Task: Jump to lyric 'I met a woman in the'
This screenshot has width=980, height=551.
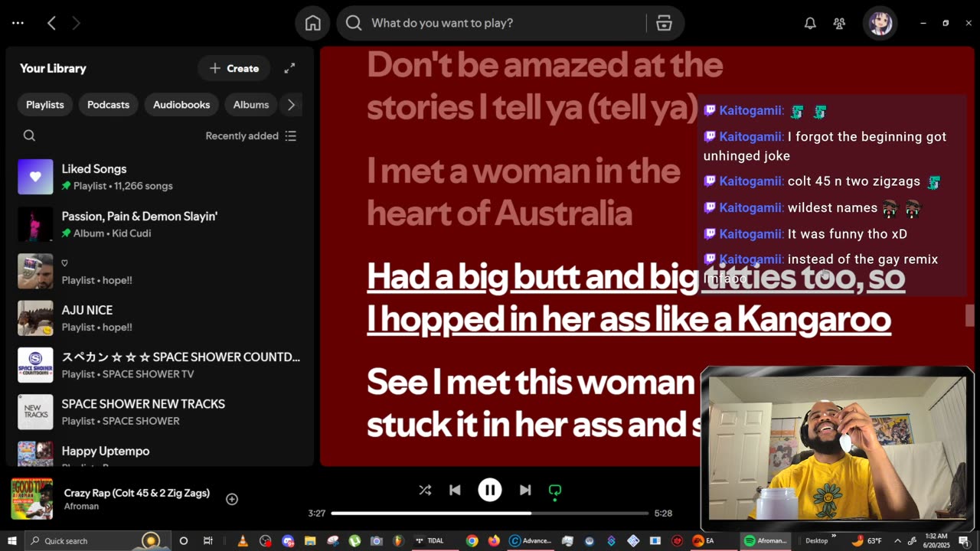Action: [523, 171]
